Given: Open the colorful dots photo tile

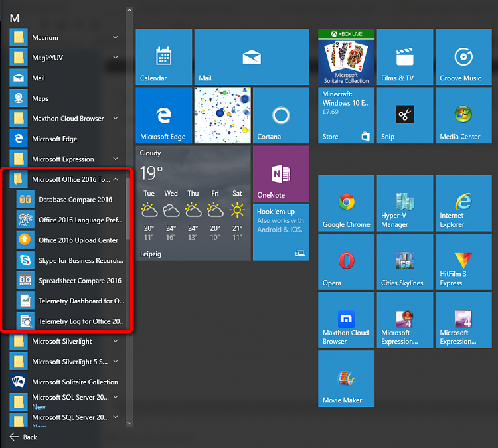Looking at the screenshot, I should click(x=222, y=115).
